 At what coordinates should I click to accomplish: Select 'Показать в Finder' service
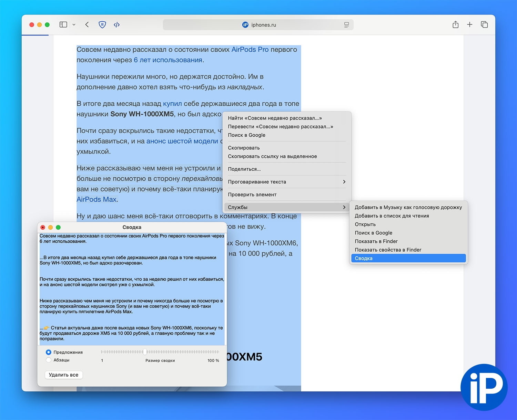[408, 241]
